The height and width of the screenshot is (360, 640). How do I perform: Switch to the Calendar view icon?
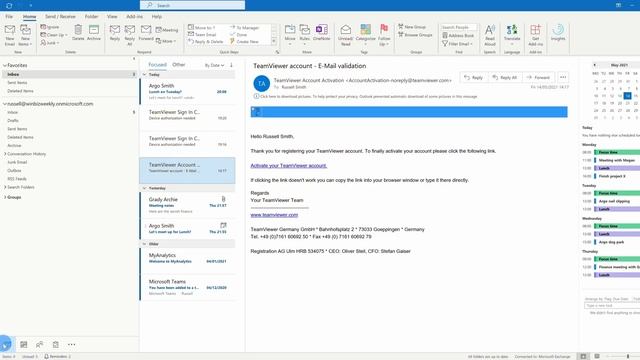pos(24,344)
